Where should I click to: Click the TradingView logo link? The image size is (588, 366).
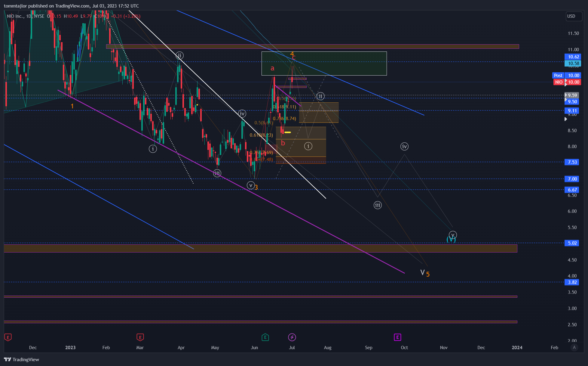[x=22, y=359]
